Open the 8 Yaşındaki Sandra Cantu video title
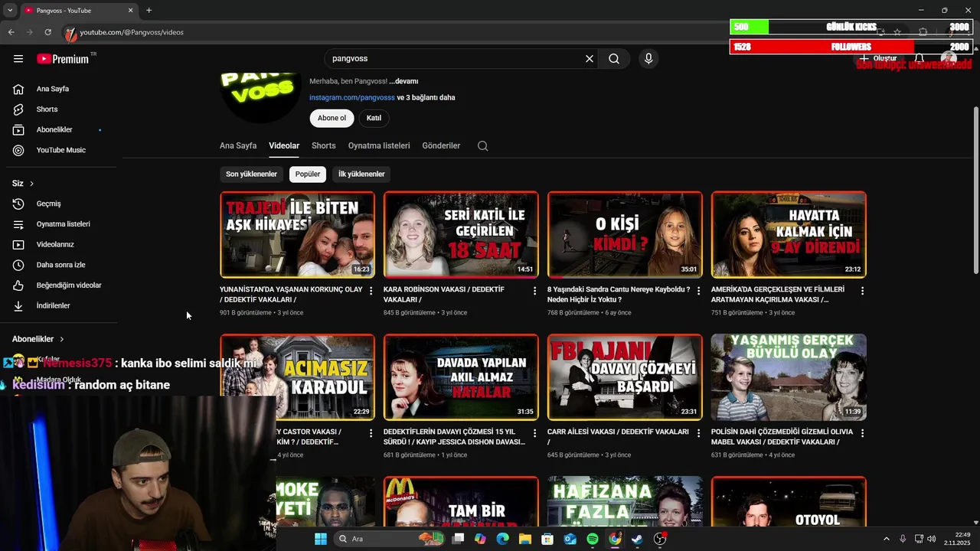The width and height of the screenshot is (980, 551). coord(619,295)
